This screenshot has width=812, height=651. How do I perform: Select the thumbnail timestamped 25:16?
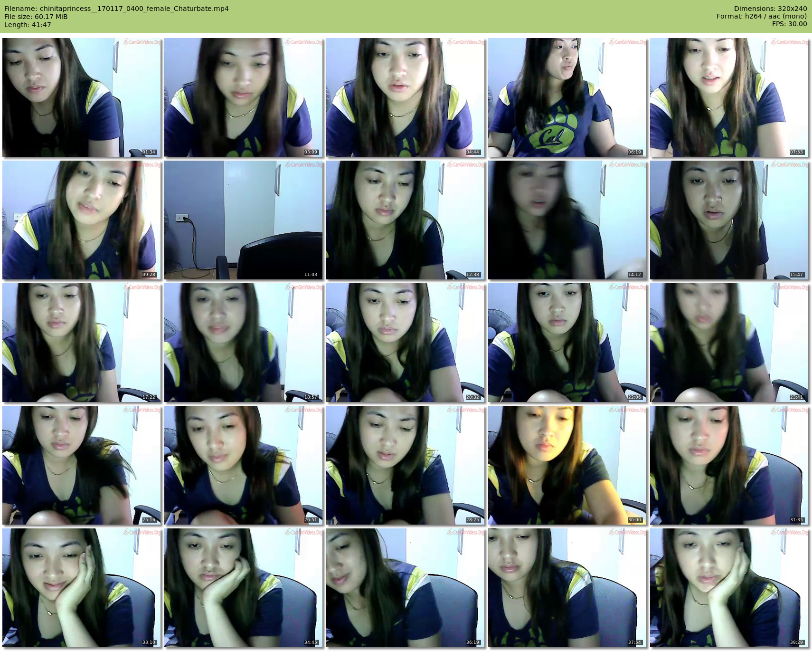click(82, 465)
